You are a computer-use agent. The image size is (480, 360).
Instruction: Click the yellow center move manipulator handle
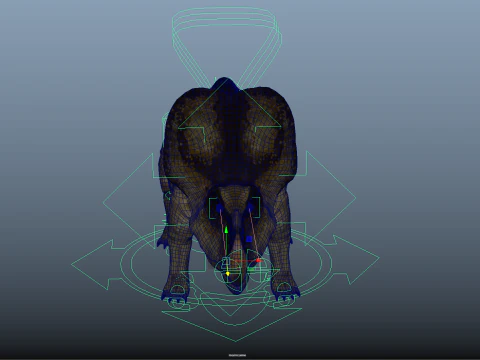[x=228, y=273]
